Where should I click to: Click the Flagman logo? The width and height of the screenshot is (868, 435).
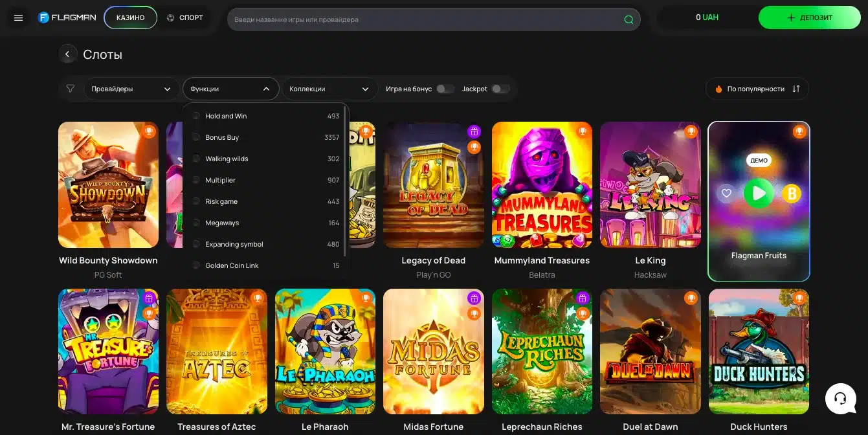(67, 17)
